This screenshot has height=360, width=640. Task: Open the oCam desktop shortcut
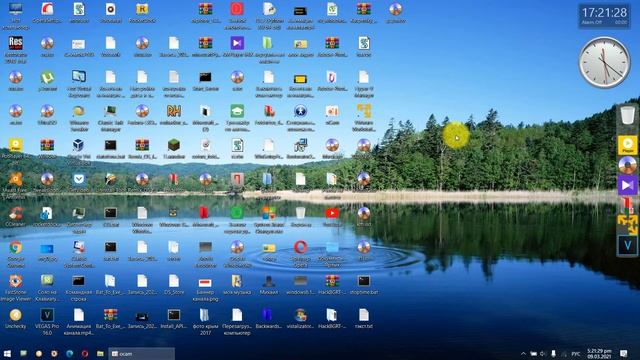pos(332,111)
